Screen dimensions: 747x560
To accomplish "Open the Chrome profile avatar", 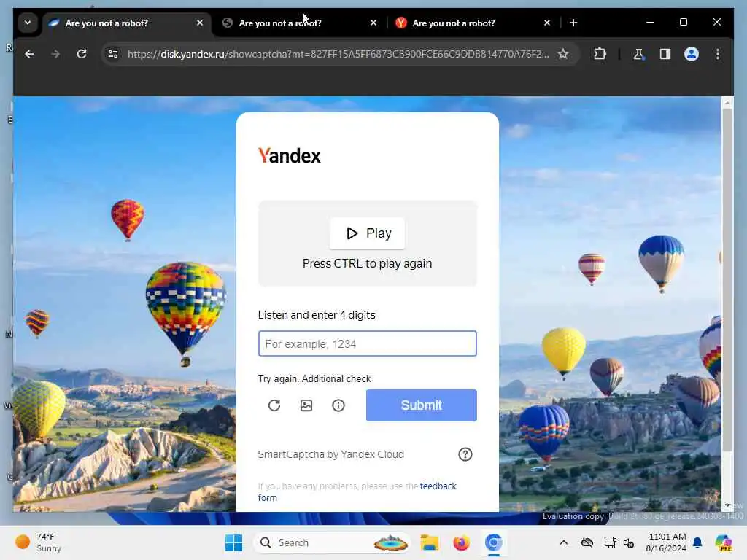I will pyautogui.click(x=692, y=54).
